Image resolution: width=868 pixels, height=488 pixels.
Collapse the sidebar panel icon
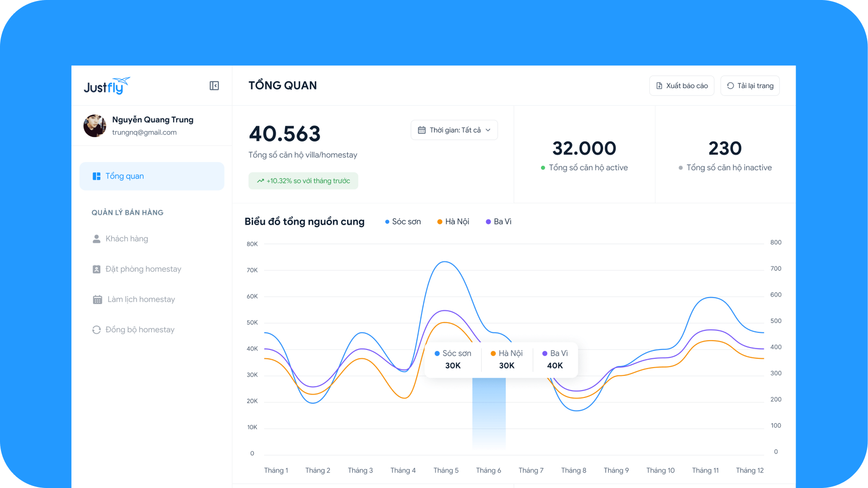[214, 86]
